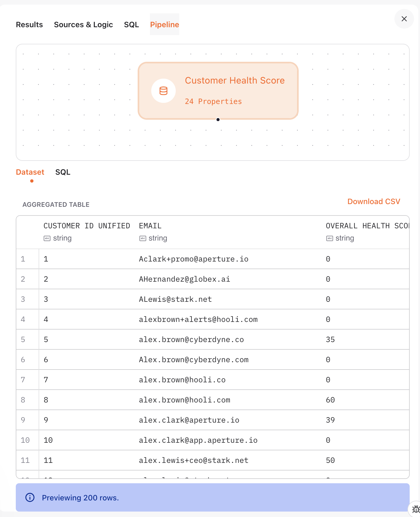The width and height of the screenshot is (420, 517).
Task: Click the health score value 39
Action: tap(330, 420)
